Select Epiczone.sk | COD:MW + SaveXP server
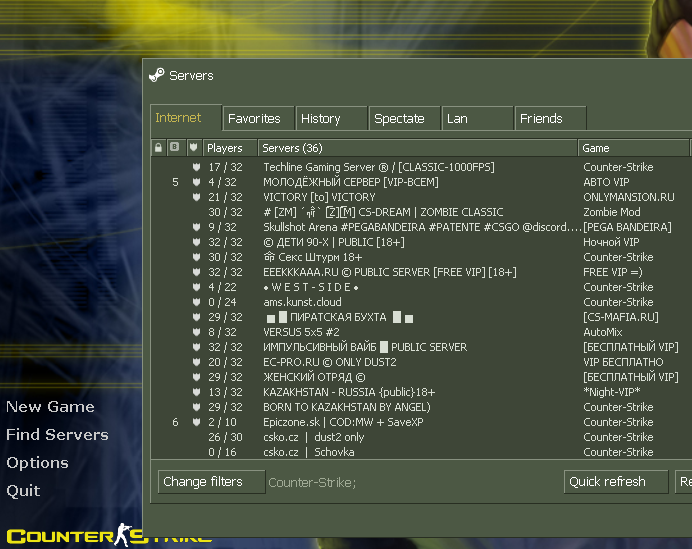Screen dimensions: 692x549 (421, 422)
